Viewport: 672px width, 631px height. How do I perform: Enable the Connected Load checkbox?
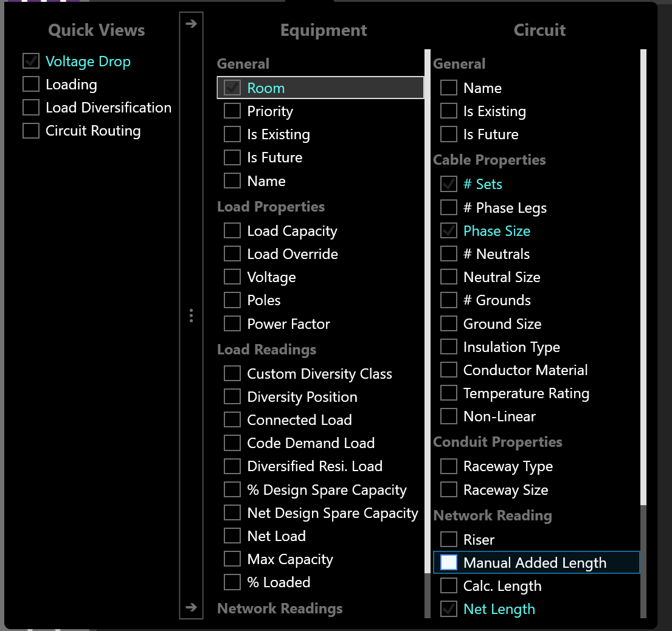pyautogui.click(x=232, y=420)
